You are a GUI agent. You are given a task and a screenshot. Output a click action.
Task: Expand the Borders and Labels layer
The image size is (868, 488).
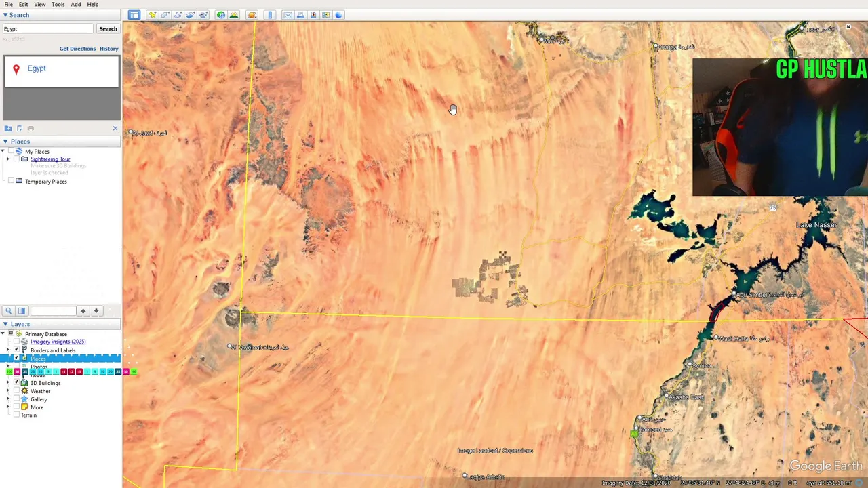point(8,350)
